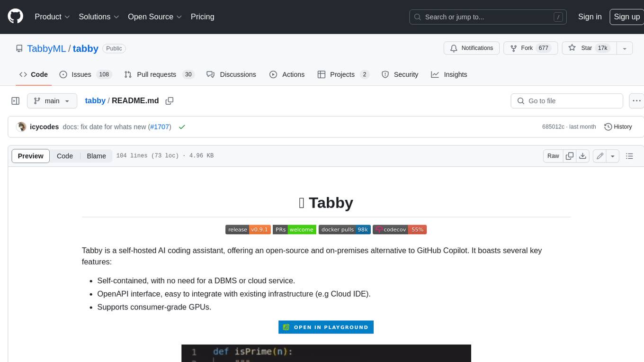Open the Security tab
This screenshot has height=362, width=644.
400,74
